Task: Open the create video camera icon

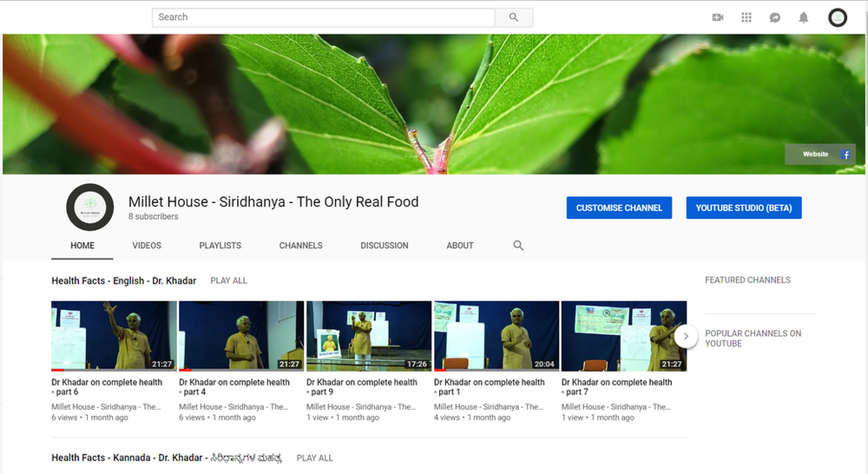Action: tap(718, 17)
